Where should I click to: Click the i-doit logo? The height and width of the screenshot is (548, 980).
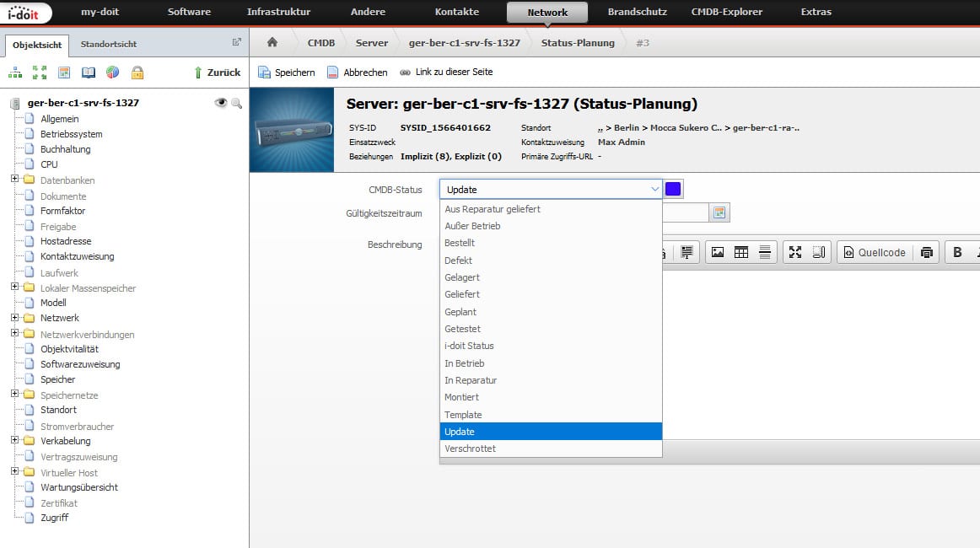(x=24, y=13)
